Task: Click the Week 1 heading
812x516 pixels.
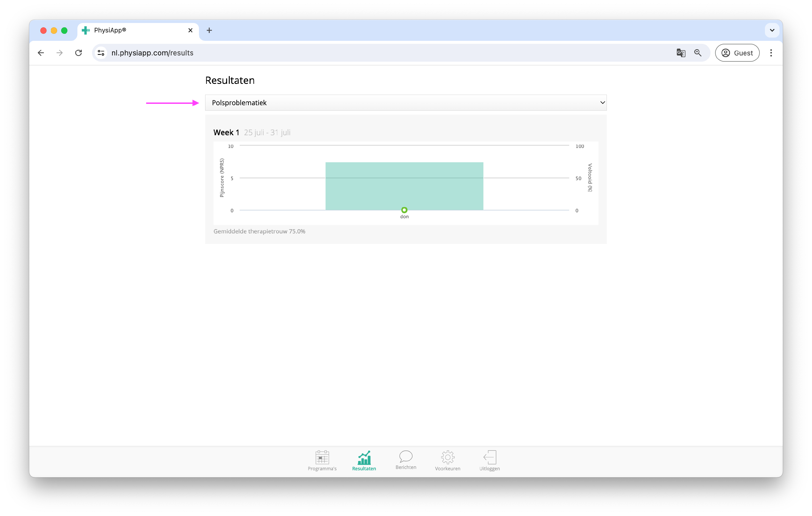Action: pyautogui.click(x=226, y=133)
